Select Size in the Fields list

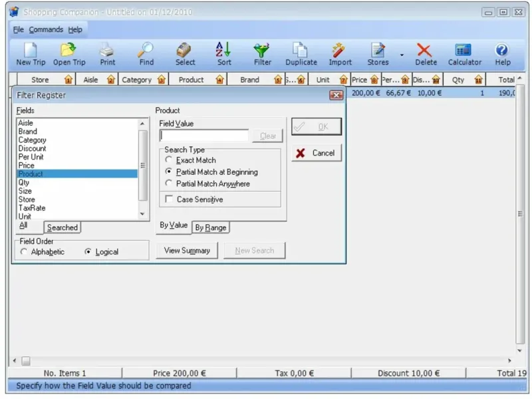(77, 191)
